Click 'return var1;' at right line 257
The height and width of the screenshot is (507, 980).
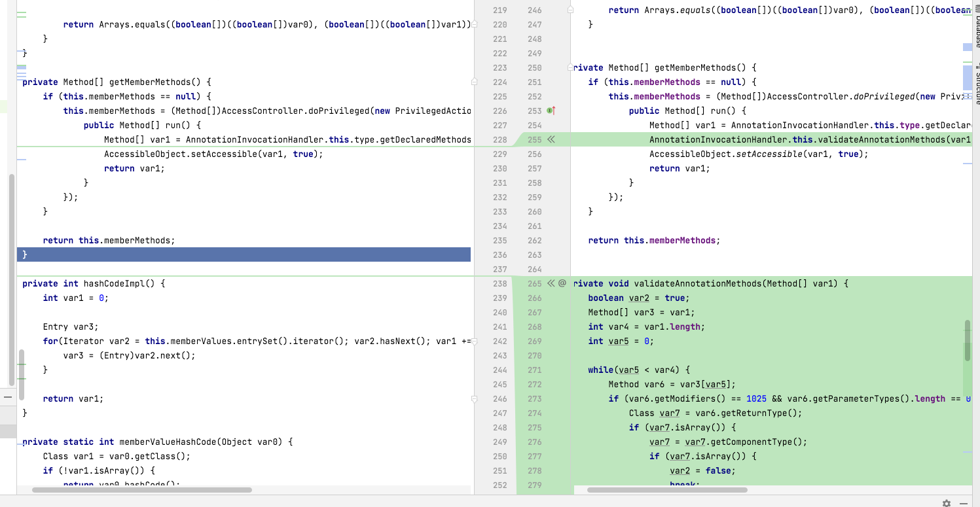click(x=680, y=168)
